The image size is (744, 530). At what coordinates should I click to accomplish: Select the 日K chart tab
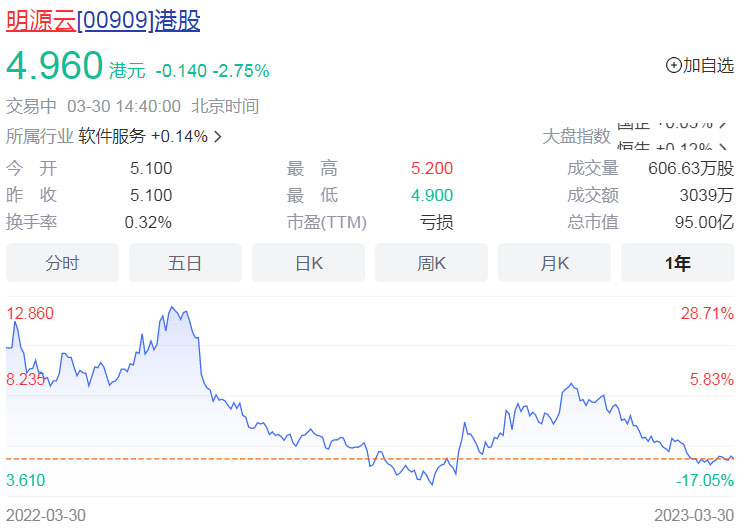(308, 263)
